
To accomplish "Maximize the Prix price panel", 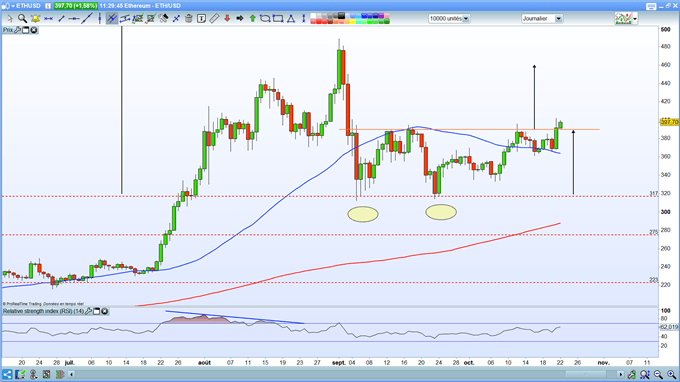I will (x=26, y=30).
